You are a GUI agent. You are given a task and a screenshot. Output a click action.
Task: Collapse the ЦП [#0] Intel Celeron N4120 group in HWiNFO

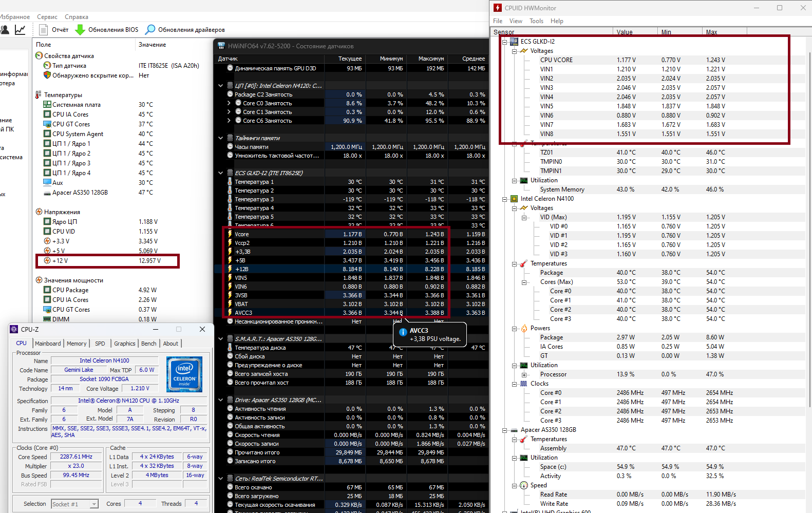221,86
